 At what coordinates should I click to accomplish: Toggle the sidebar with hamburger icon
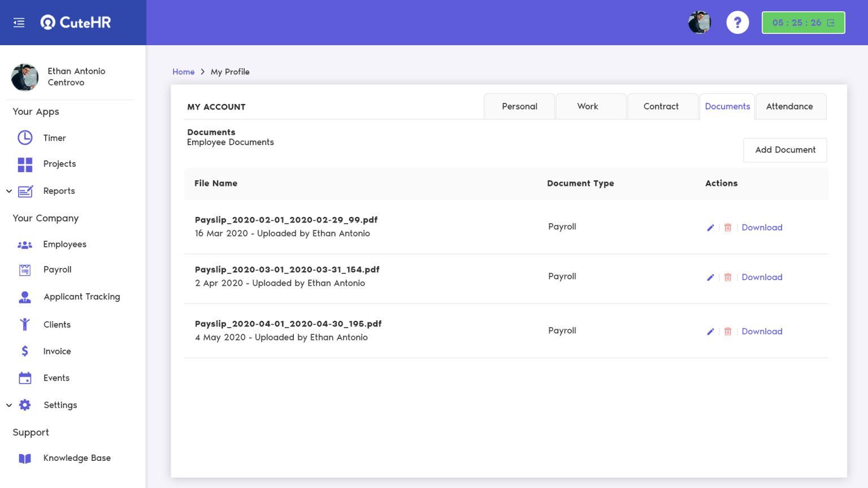point(19,22)
